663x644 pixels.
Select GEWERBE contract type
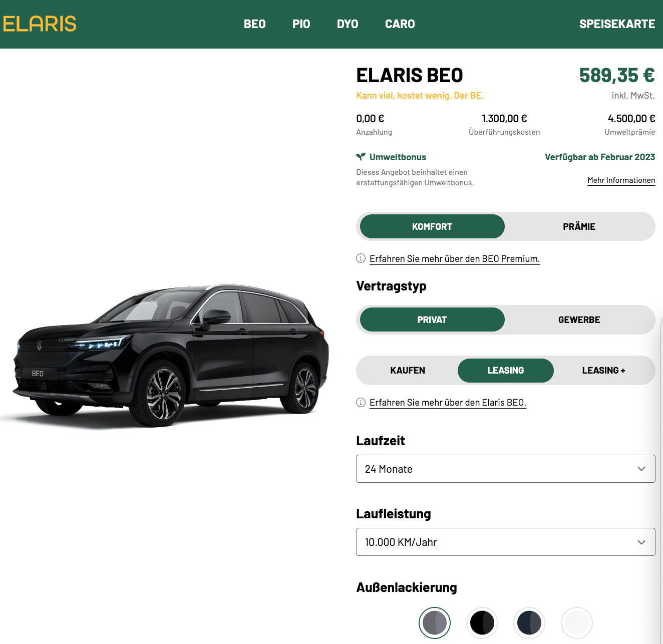coord(579,319)
